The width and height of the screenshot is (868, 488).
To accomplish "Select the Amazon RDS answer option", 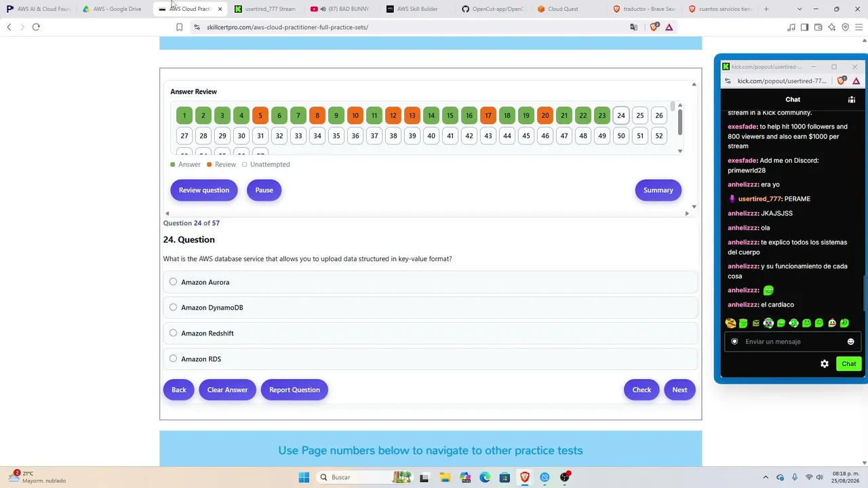I will coord(430,359).
